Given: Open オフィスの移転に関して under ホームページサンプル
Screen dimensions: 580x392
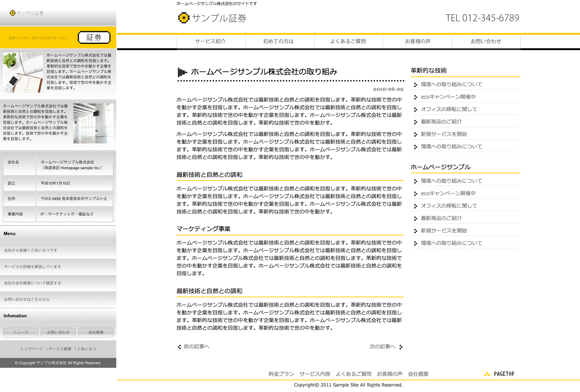Looking at the screenshot, I should [x=449, y=206].
